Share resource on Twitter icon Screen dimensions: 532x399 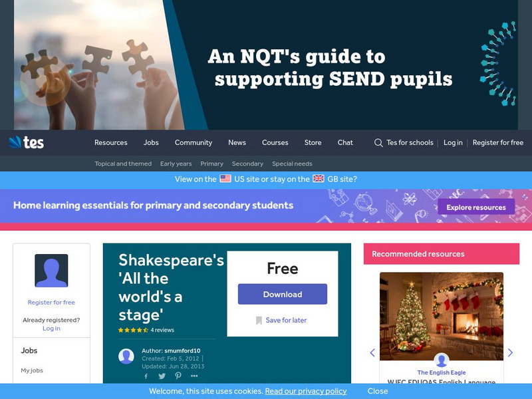[x=162, y=376]
